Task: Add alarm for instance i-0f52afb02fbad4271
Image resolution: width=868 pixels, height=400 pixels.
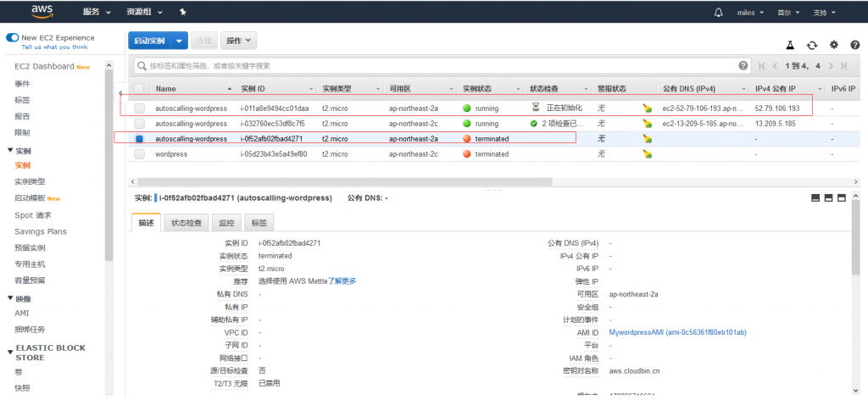Action: click(647, 139)
